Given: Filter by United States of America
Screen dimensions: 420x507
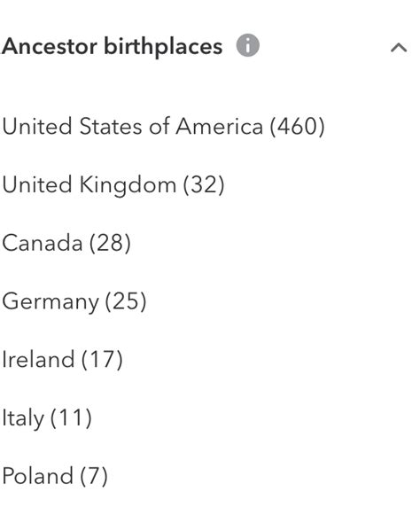Looking at the screenshot, I should (163, 126).
